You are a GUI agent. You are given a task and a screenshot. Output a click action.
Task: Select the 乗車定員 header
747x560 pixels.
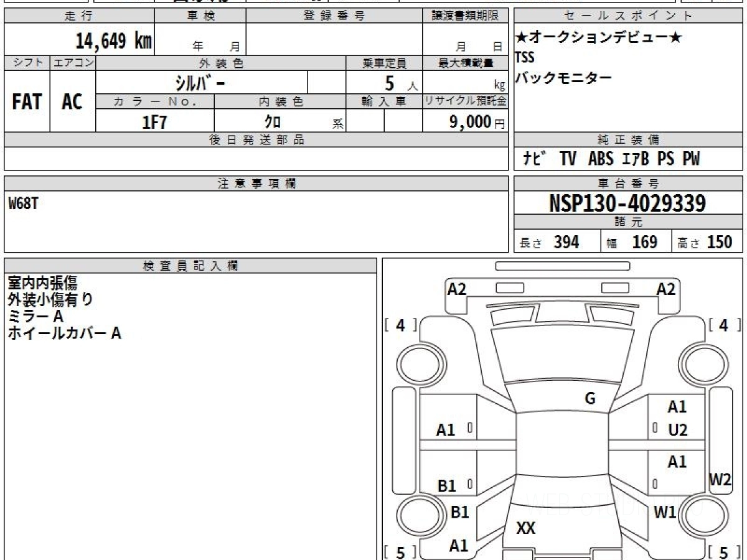point(384,63)
